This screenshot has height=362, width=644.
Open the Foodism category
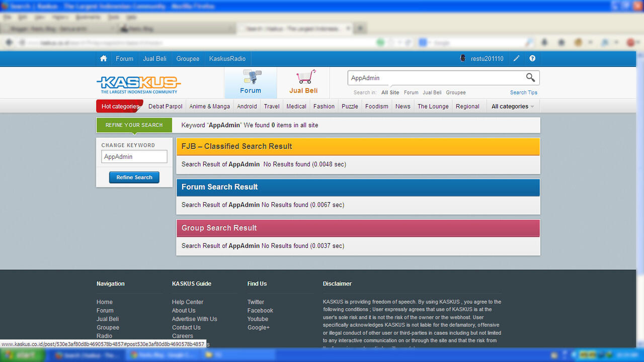tap(377, 107)
